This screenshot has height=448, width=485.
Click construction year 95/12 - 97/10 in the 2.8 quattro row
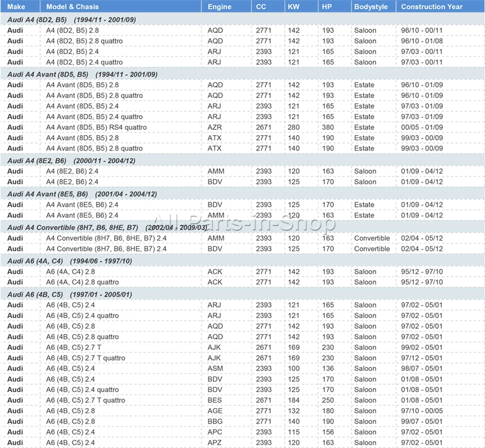(x=422, y=282)
